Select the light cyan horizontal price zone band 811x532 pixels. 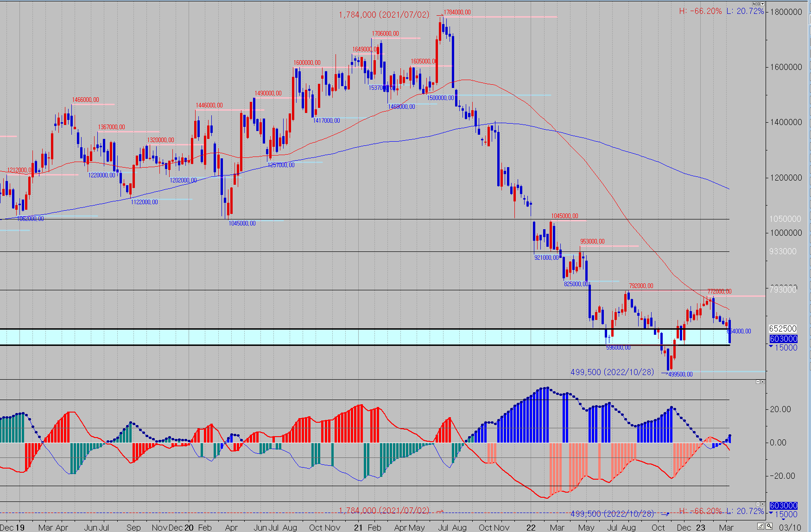(365, 337)
